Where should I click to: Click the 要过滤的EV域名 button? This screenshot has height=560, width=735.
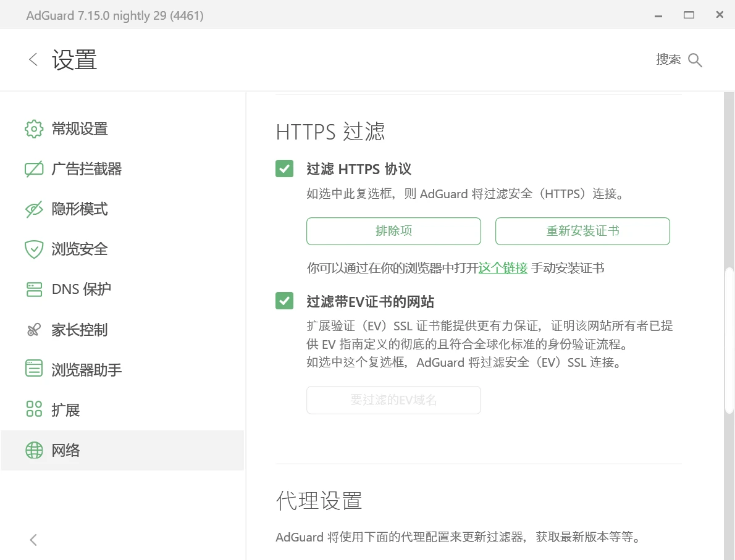(x=394, y=400)
